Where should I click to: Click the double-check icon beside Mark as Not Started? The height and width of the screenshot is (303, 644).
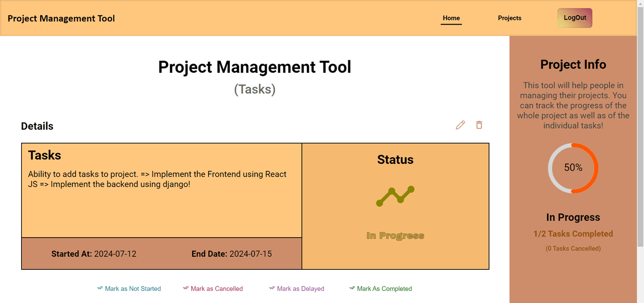coord(100,288)
